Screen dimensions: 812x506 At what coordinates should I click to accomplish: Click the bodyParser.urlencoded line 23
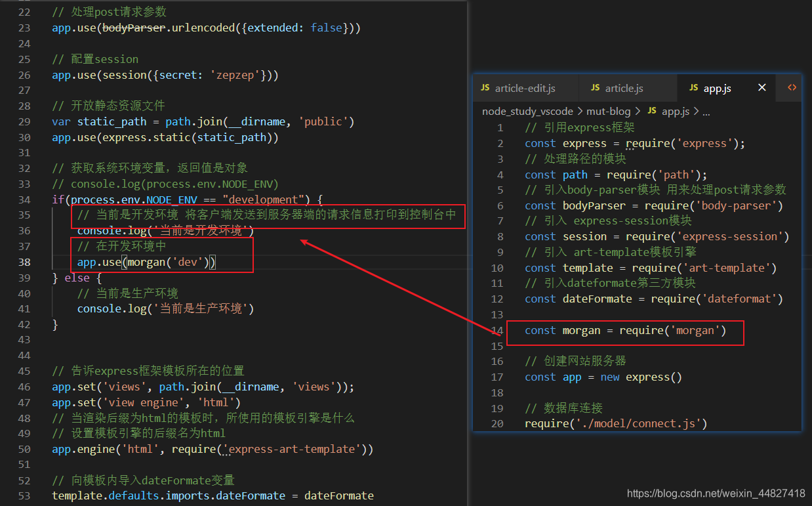click(x=207, y=28)
